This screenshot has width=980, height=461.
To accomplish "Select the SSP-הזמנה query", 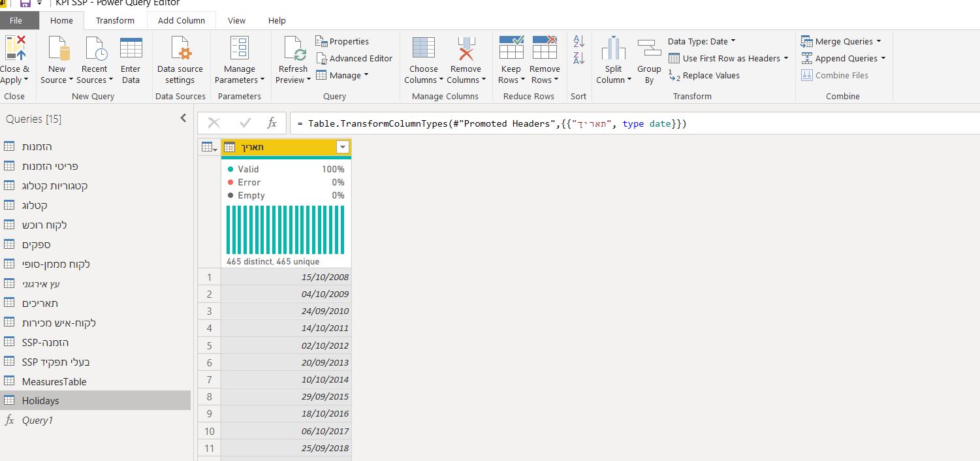I will coord(95,342).
